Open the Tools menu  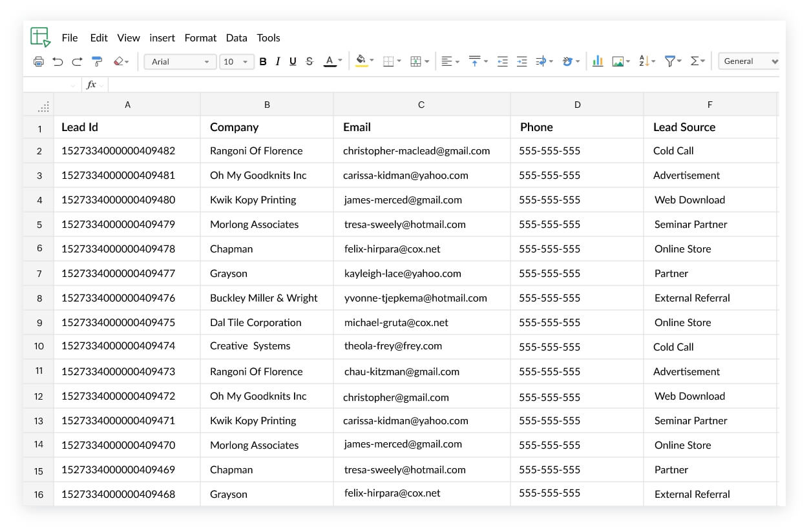point(268,37)
